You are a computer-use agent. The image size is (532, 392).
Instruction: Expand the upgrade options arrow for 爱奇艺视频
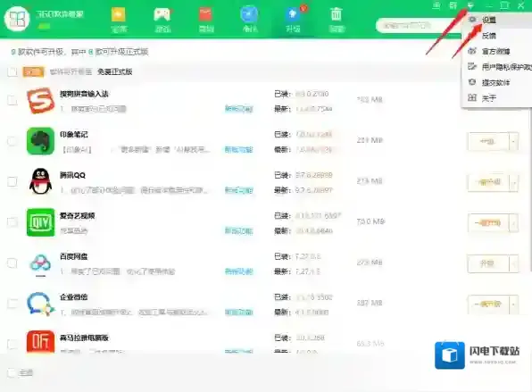tap(513, 222)
